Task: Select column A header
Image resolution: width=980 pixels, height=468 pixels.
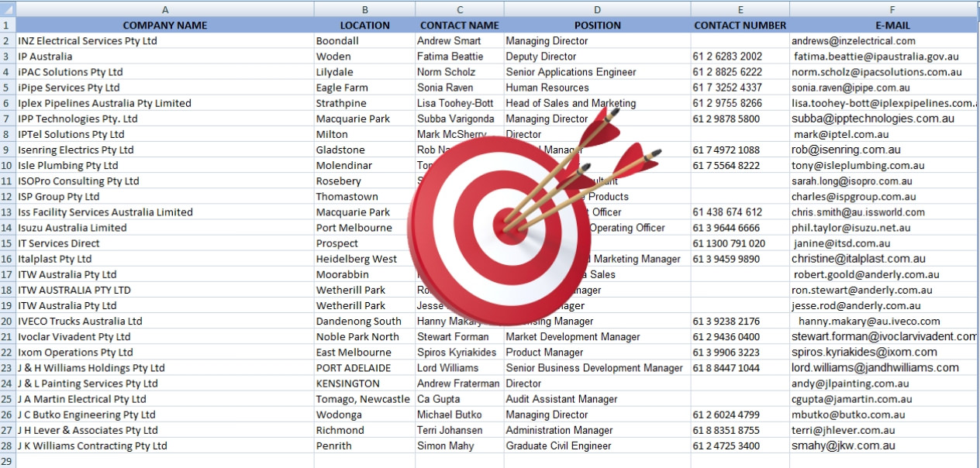Action: pos(165,9)
